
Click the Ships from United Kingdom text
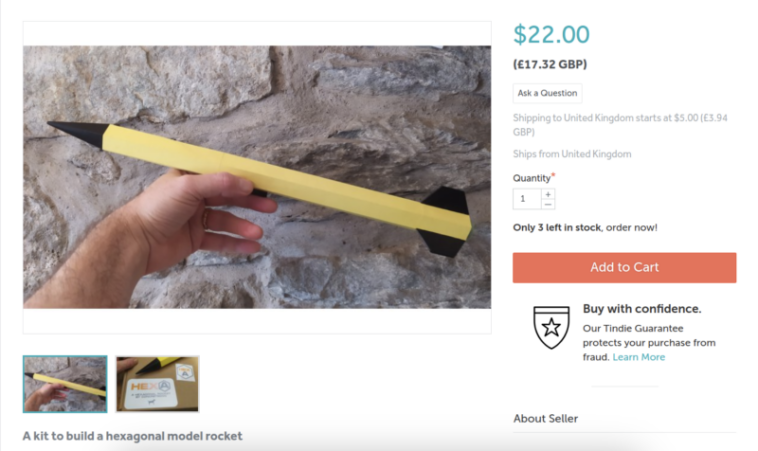coord(572,154)
